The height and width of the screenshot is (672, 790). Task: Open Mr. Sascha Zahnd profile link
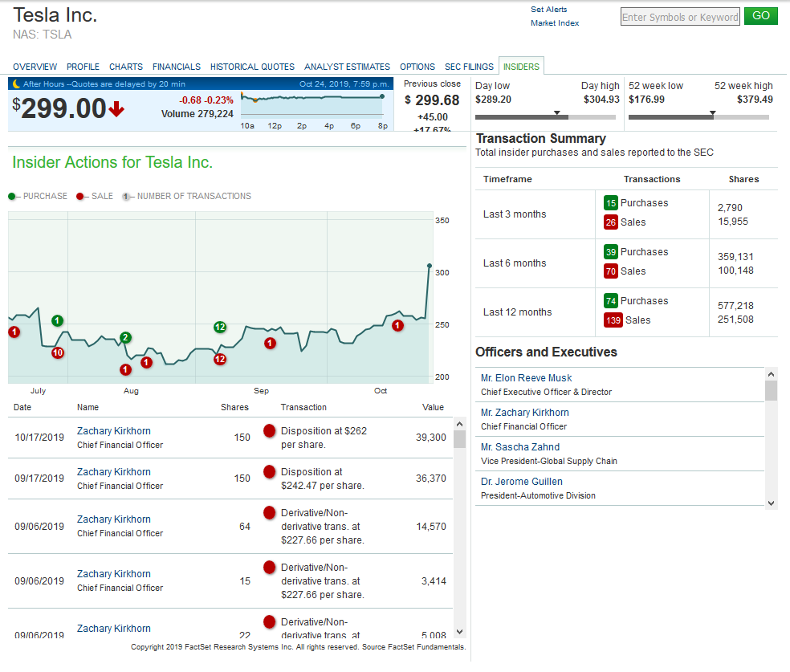point(520,447)
